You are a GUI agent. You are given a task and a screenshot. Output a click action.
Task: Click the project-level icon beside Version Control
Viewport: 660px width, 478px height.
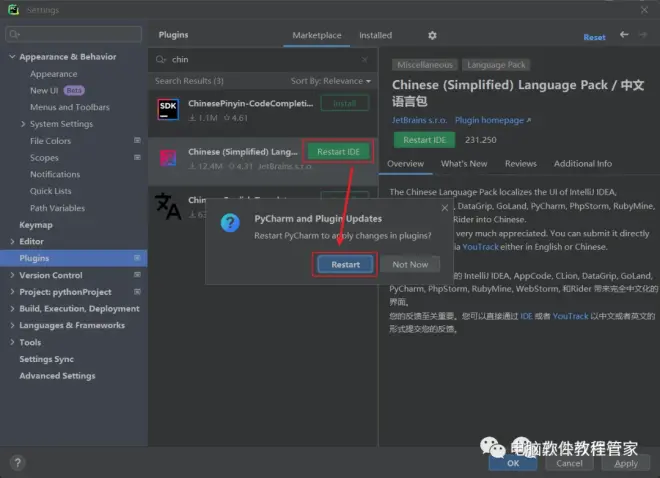(x=137, y=275)
